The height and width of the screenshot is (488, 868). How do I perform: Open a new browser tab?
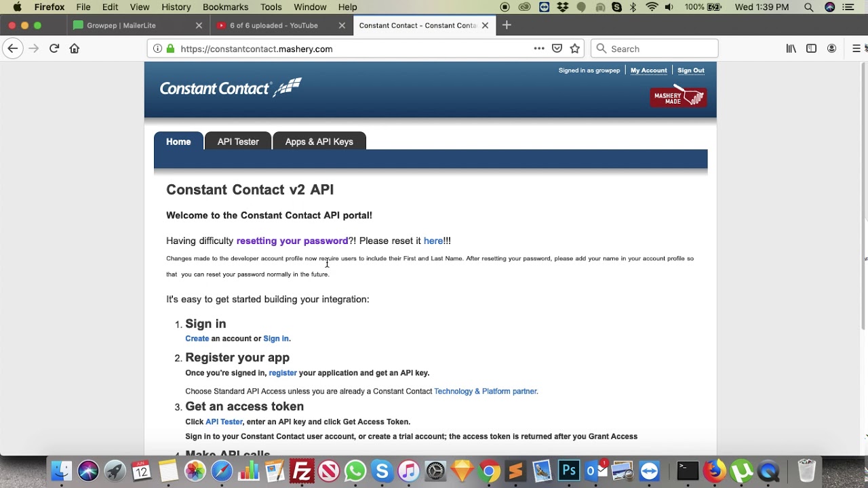point(507,25)
